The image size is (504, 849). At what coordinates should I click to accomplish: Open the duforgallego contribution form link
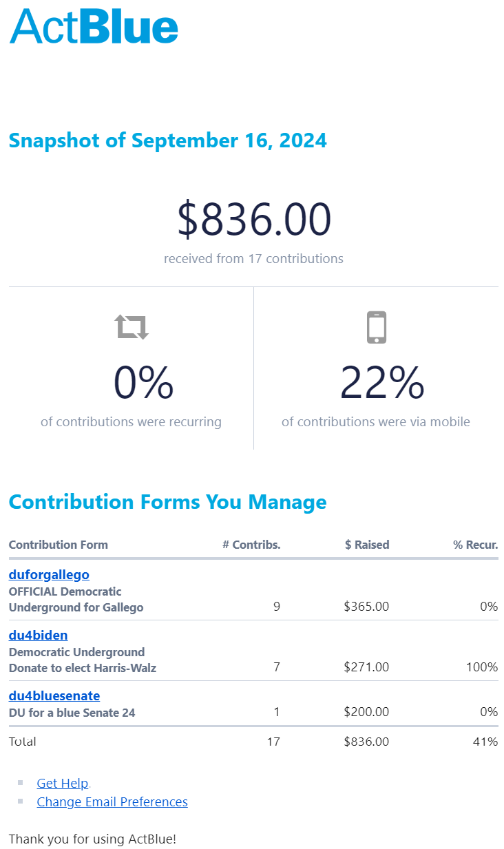click(49, 574)
